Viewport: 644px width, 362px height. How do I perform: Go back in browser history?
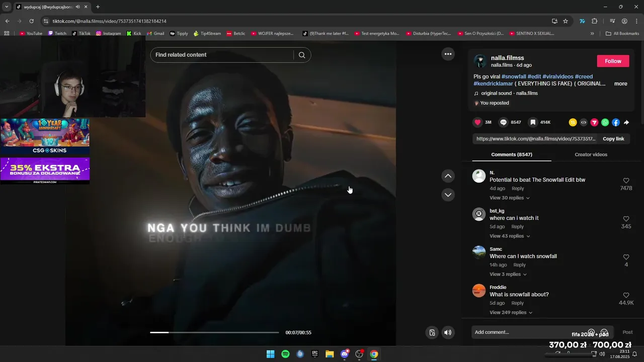(7, 21)
